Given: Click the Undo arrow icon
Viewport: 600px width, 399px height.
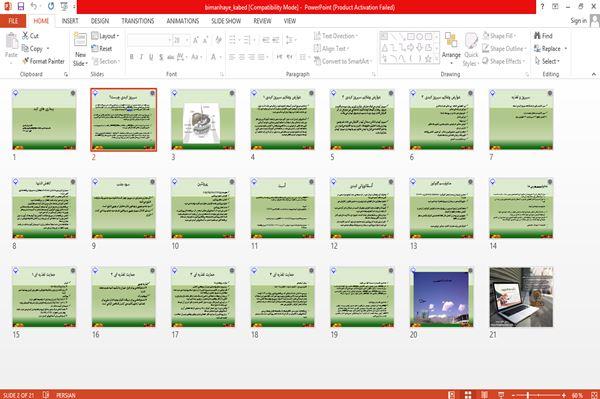Looking at the screenshot, I should click(34, 6).
